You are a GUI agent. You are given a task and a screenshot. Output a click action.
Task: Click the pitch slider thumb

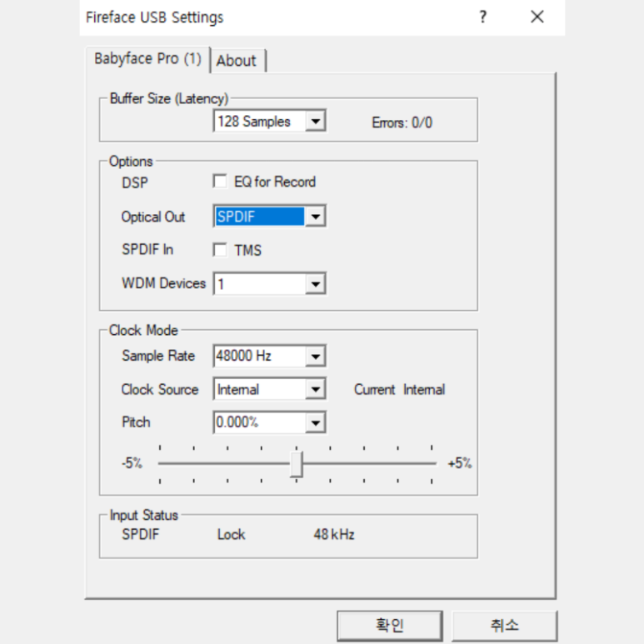[296, 464]
